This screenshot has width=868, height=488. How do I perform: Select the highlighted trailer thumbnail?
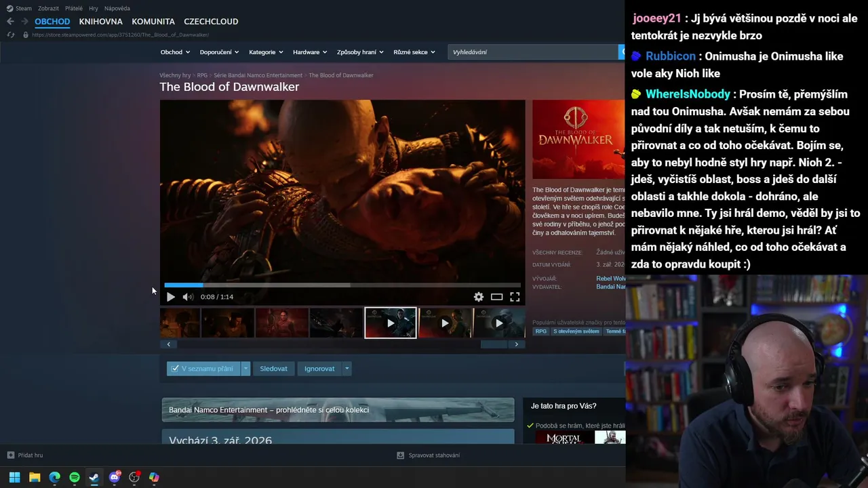(x=391, y=323)
